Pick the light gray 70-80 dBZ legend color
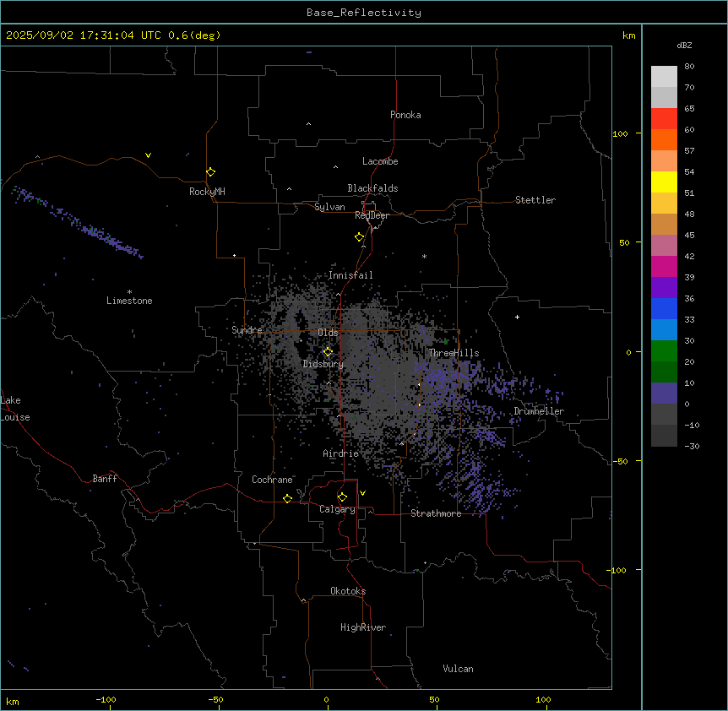 tap(664, 77)
